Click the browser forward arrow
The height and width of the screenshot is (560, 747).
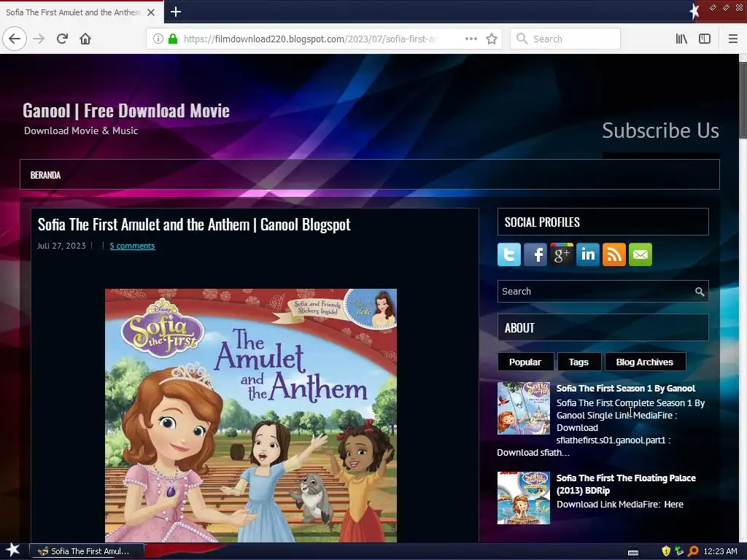pyautogui.click(x=39, y=39)
